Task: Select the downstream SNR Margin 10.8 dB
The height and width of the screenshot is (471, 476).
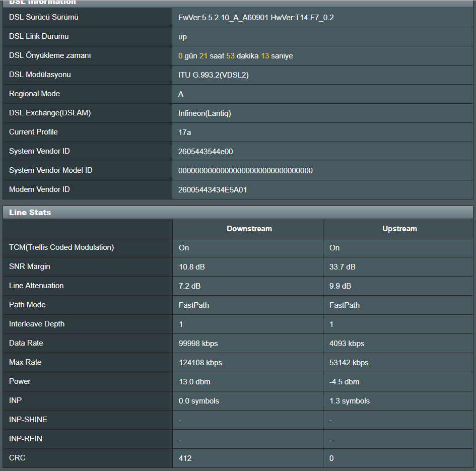Action: pyautogui.click(x=192, y=267)
